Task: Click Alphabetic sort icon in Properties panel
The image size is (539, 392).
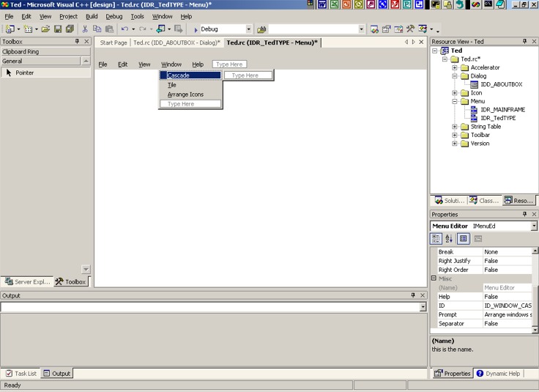Action: click(x=449, y=239)
